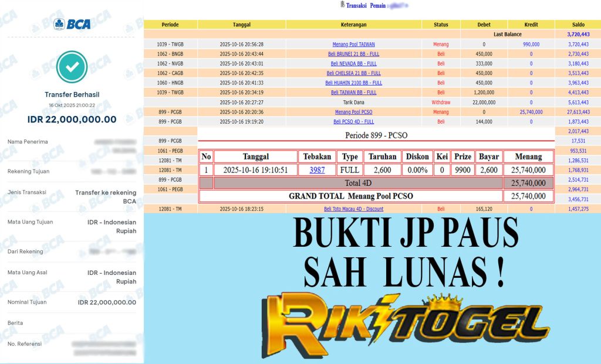
Task: Click the 990,000 kredit value
Action: 531,44
